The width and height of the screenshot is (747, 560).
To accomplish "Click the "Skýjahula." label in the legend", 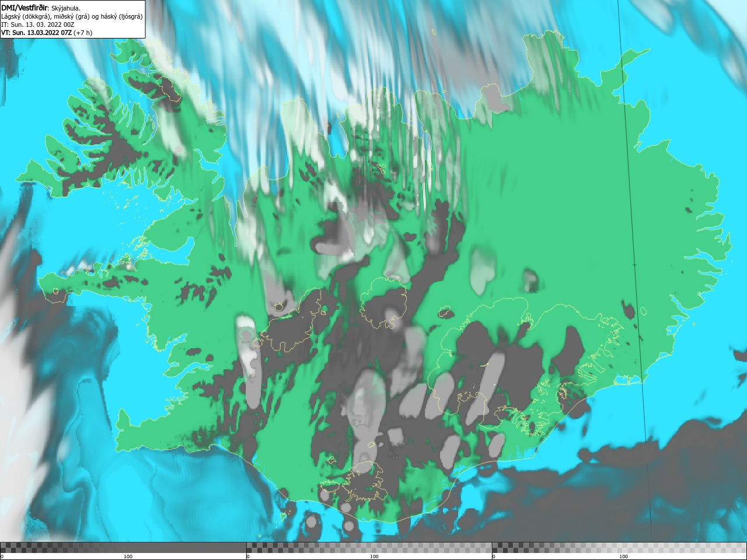I will tap(66, 8).
